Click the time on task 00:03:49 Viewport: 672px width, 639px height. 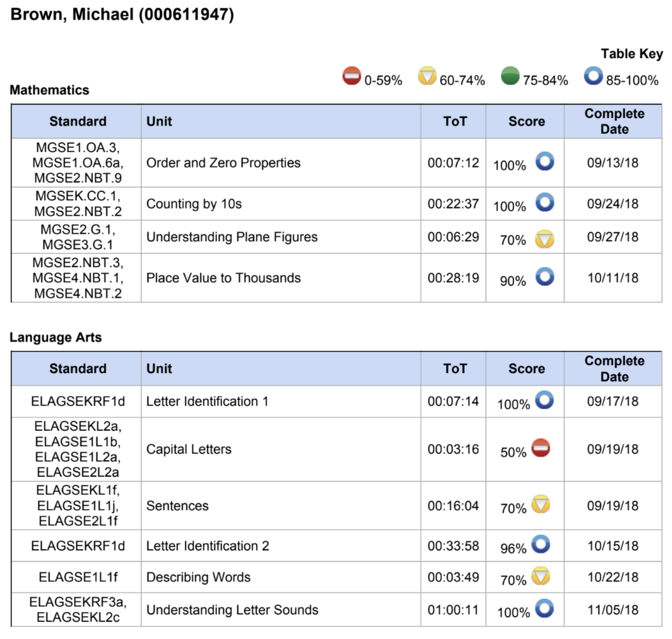pos(453,577)
